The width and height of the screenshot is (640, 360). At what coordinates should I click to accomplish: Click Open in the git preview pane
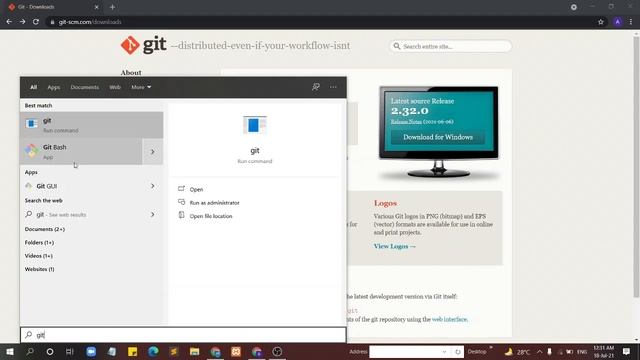coord(196,189)
